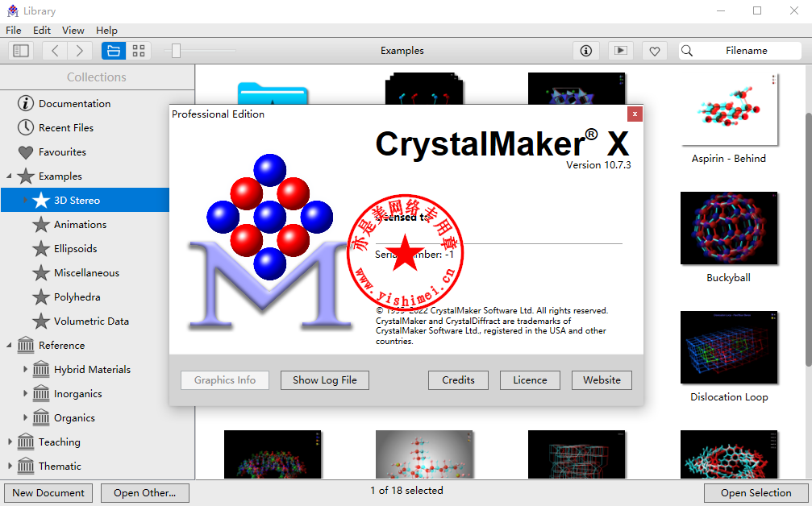812x506 pixels.
Task: Select the Dislocation Loop thumbnail
Action: click(729, 347)
